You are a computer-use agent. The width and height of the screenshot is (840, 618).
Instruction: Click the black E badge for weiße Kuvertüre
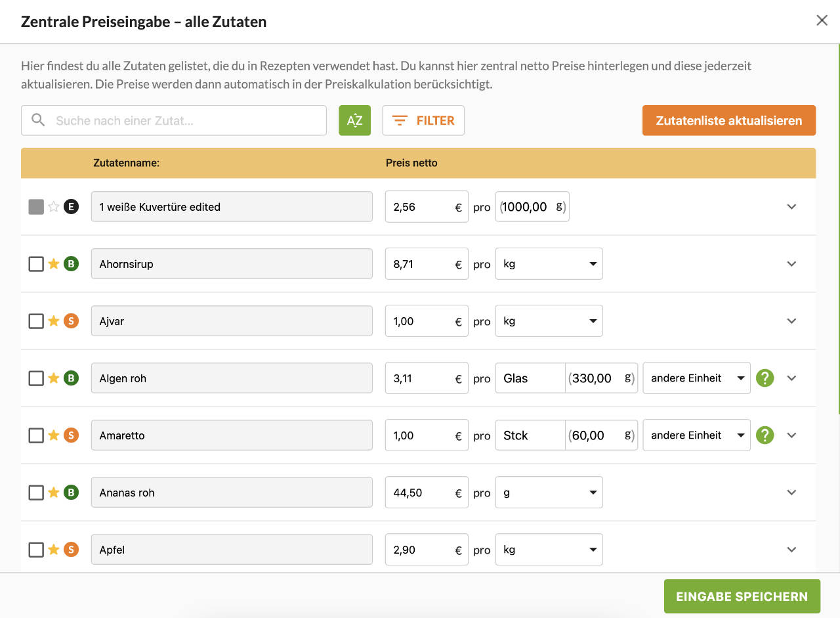(71, 207)
